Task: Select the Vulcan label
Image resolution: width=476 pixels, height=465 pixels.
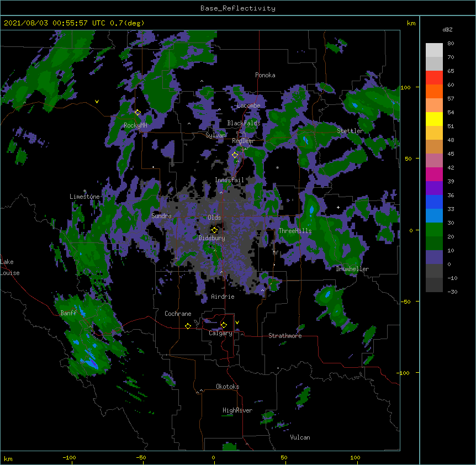Action: coord(300,437)
